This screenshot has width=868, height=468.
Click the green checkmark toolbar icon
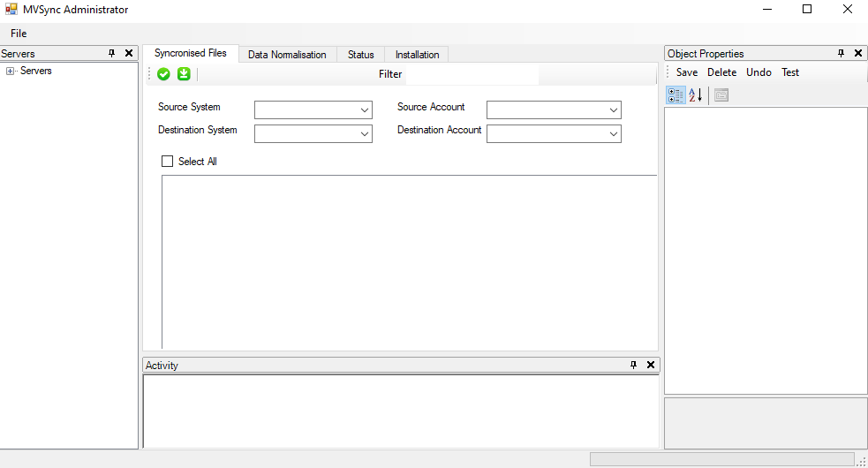point(163,73)
